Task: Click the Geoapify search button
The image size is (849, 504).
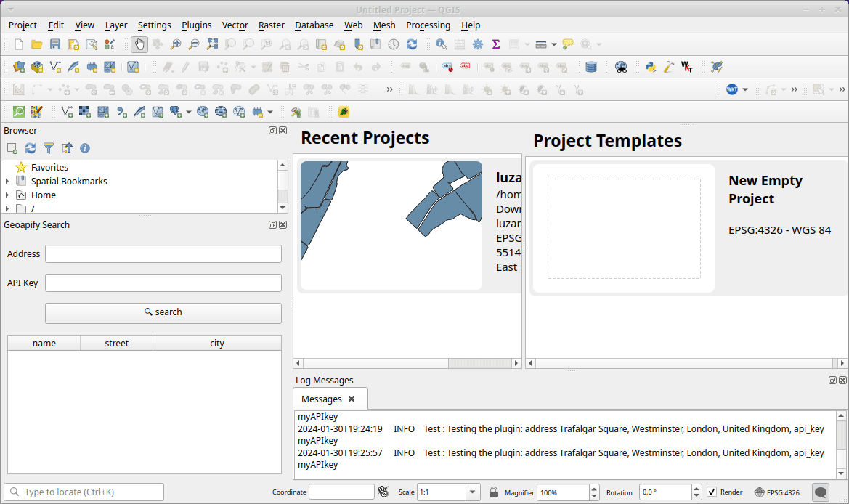Action: tap(163, 313)
